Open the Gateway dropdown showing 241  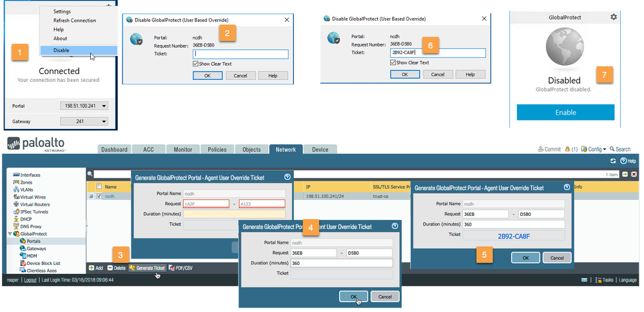point(84,122)
